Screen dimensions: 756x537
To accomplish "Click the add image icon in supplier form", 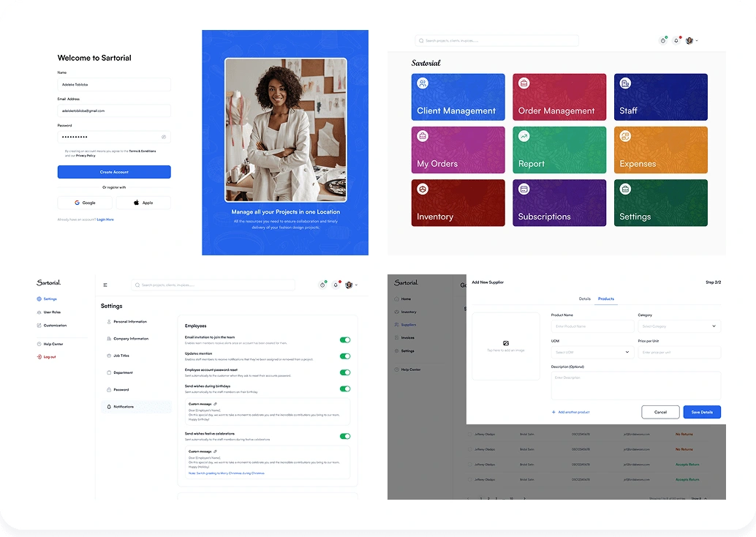I will pos(506,343).
